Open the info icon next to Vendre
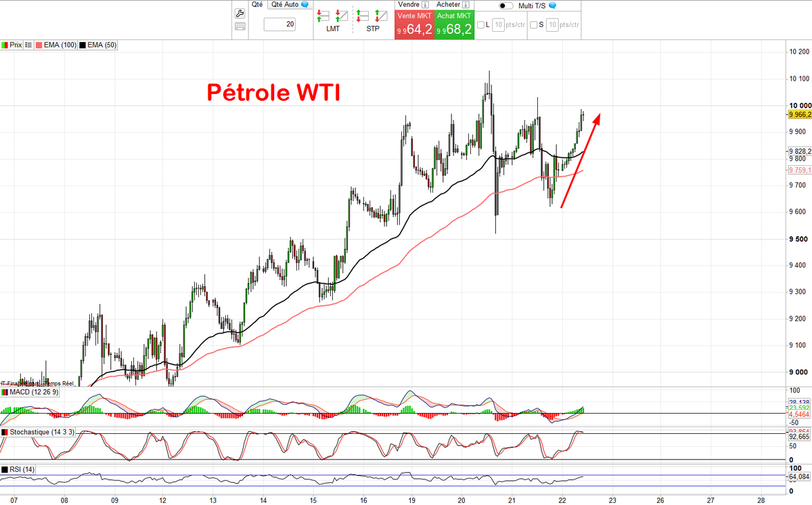 425,5
